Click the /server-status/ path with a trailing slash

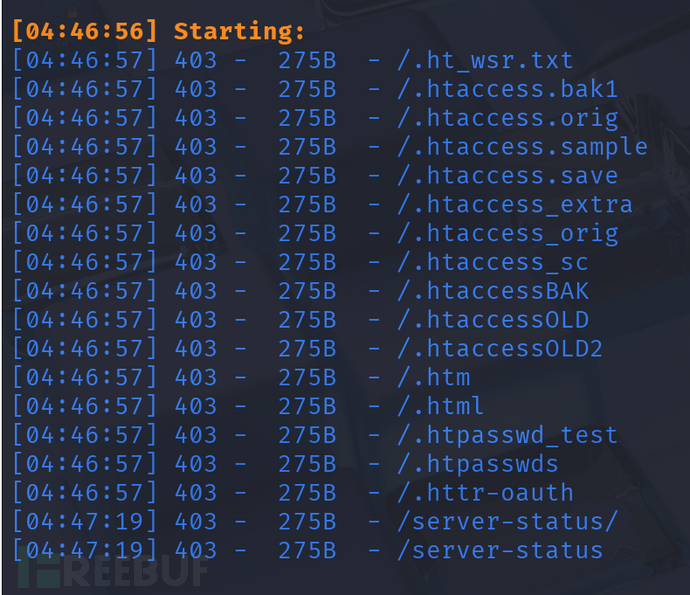[508, 522]
